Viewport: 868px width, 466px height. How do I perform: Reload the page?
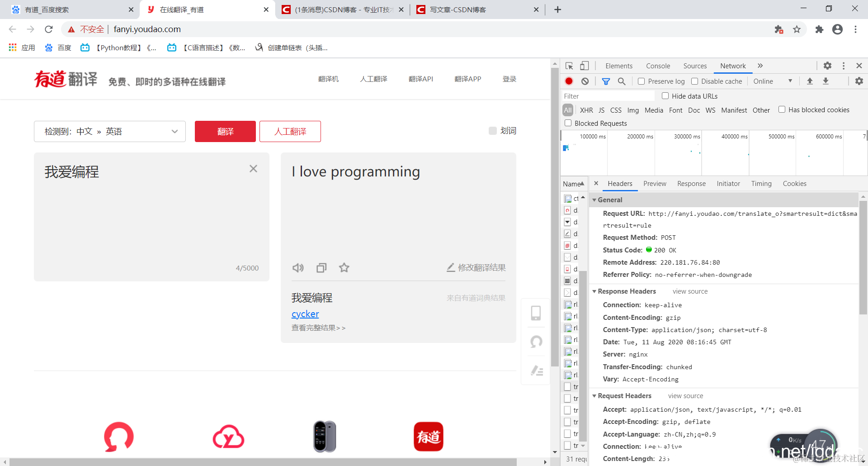coord(49,29)
